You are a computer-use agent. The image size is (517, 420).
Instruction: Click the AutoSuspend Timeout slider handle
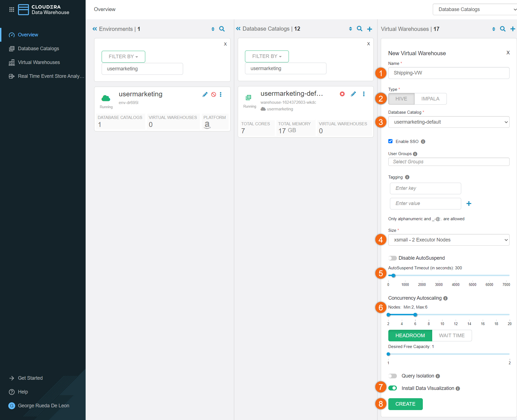[x=393, y=275]
